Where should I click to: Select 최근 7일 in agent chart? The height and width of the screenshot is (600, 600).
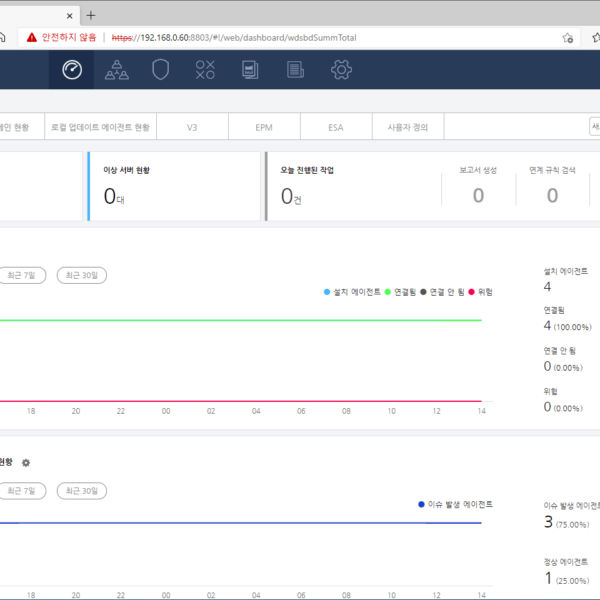tap(22, 275)
